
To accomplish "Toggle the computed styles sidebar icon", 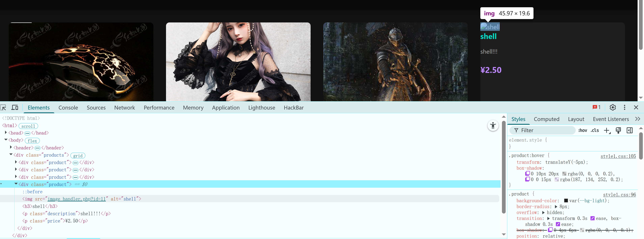I will 629,130.
